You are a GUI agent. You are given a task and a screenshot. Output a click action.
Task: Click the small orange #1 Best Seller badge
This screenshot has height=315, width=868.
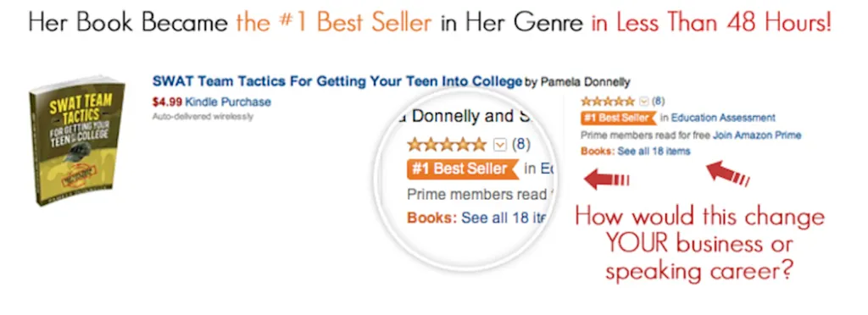coord(618,118)
